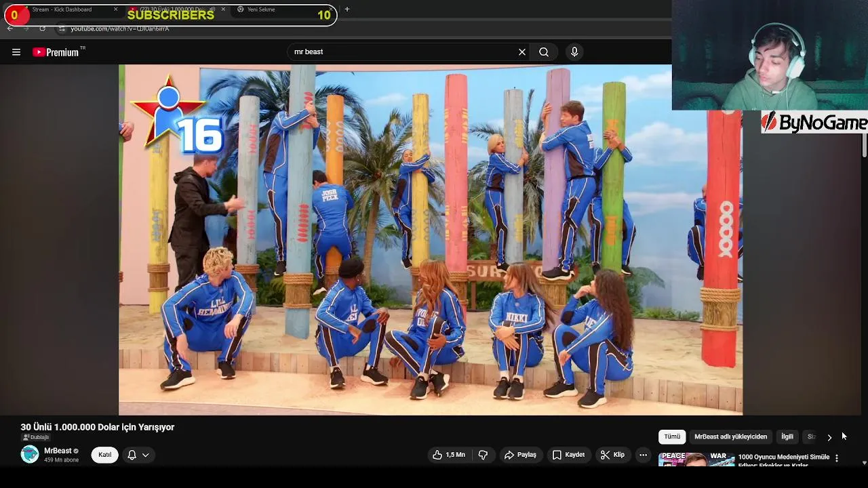Close the YouTube video tab

pyautogui.click(x=222, y=9)
